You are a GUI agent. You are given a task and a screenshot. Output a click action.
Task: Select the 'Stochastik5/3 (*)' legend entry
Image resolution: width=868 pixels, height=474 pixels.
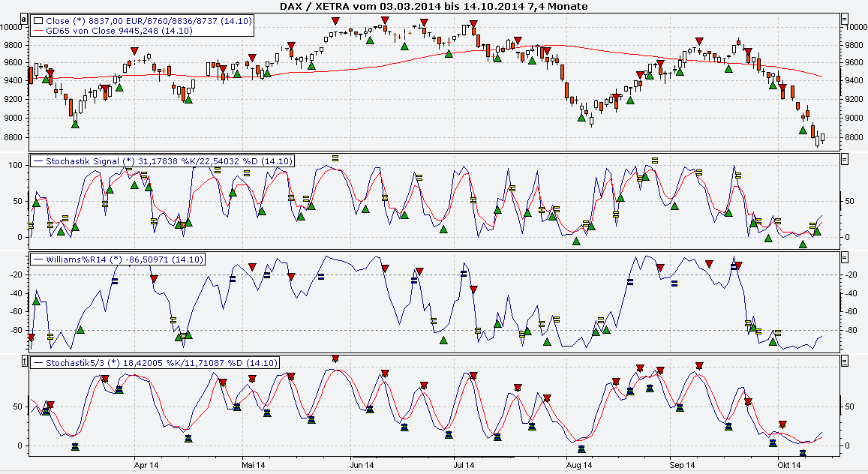point(161,364)
